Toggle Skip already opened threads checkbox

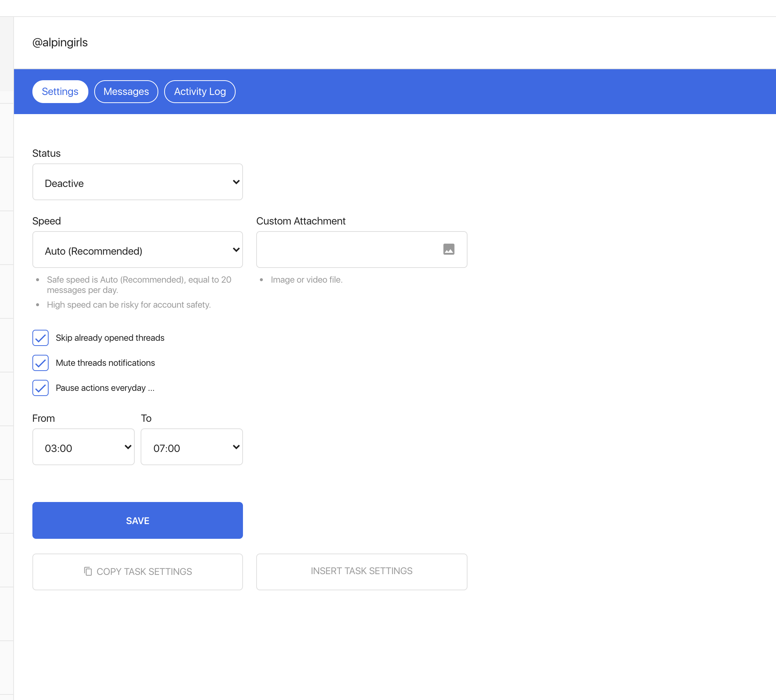tap(40, 338)
